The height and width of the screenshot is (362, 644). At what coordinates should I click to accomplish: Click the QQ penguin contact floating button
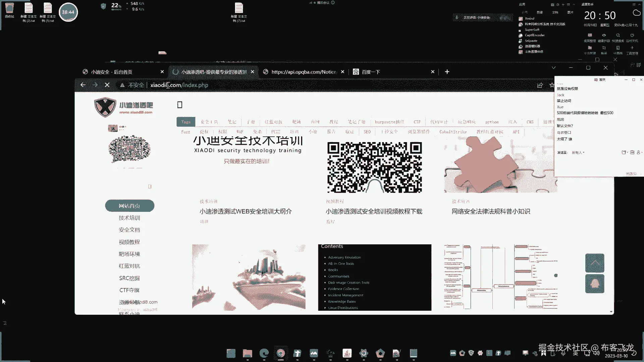pyautogui.click(x=594, y=284)
